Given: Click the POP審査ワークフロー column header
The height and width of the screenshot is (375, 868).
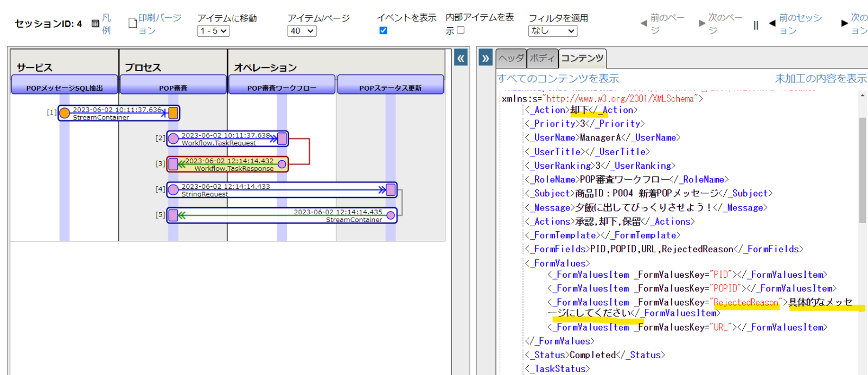Looking at the screenshot, I should tap(282, 87).
